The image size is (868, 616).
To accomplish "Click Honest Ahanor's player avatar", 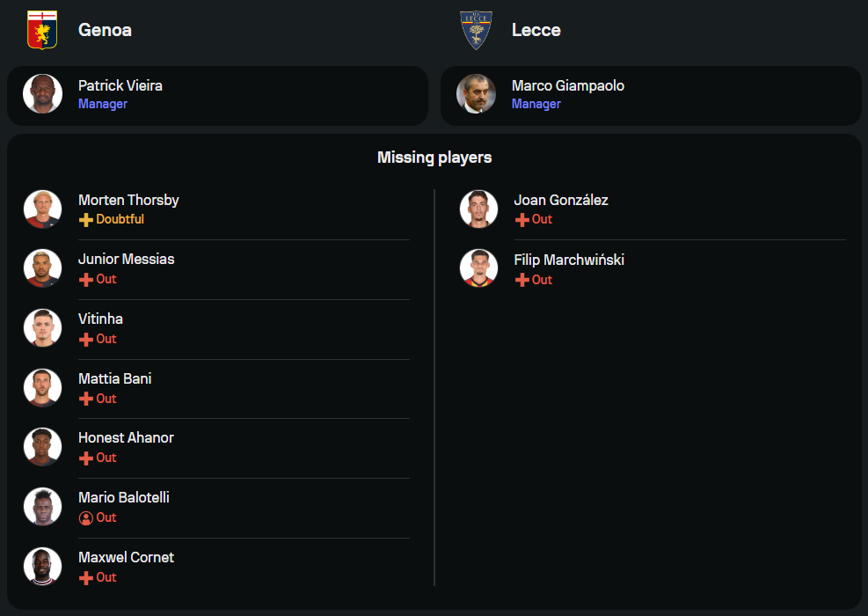I will 42,447.
